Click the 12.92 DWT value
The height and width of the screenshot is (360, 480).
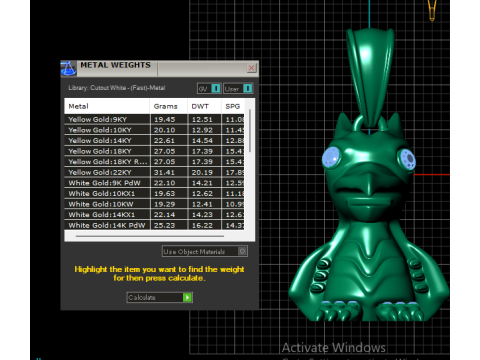pos(202,130)
